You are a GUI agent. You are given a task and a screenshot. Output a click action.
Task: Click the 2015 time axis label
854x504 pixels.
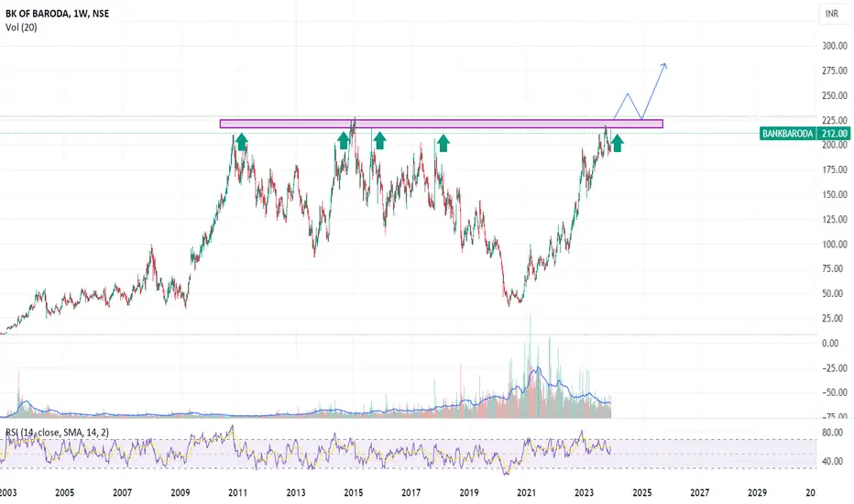[x=354, y=493]
